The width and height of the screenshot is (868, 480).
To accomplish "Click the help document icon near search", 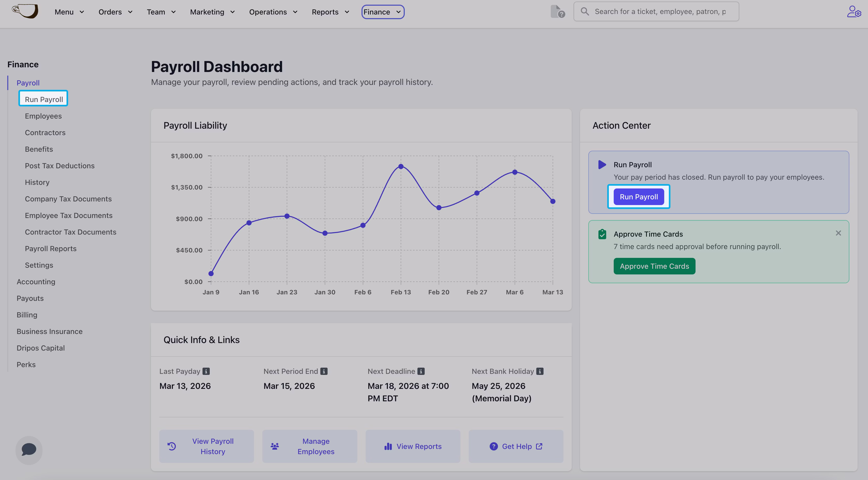I will (557, 12).
